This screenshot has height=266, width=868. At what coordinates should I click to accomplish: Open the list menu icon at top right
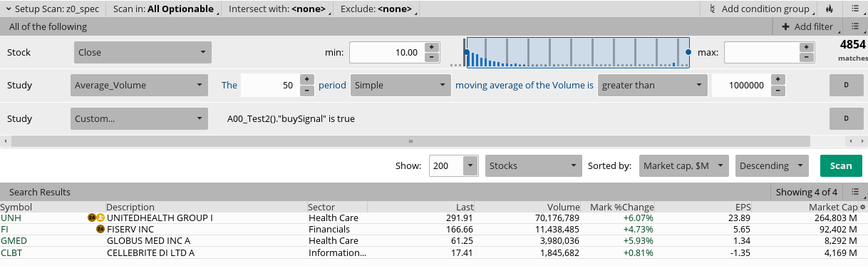pyautogui.click(x=855, y=9)
